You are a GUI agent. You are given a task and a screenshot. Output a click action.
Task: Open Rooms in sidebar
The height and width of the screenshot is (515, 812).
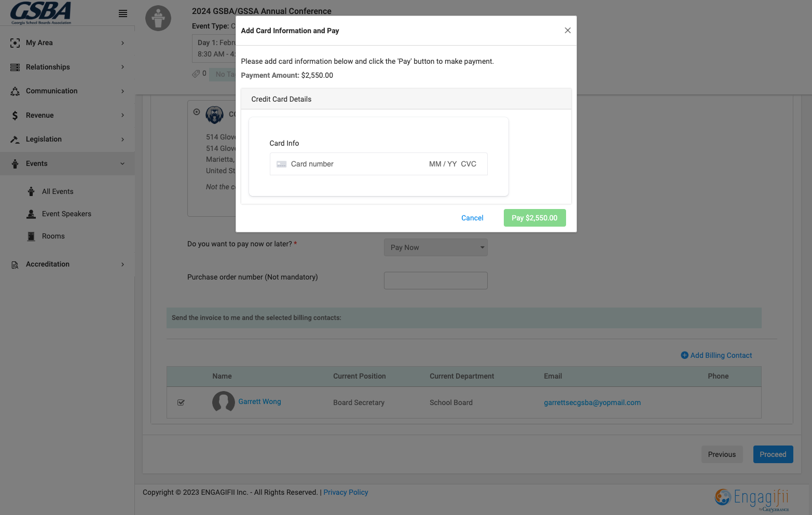click(x=53, y=236)
